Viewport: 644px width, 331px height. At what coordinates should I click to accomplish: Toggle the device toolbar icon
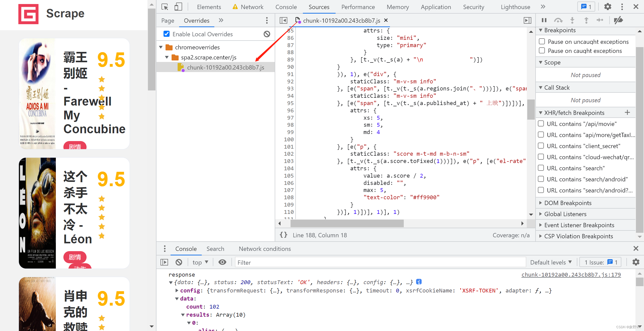tap(178, 7)
